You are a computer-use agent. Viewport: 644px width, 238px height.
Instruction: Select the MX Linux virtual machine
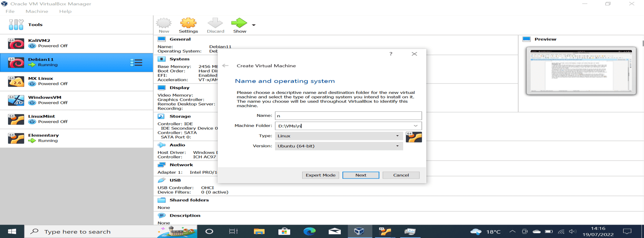pyautogui.click(x=76, y=81)
